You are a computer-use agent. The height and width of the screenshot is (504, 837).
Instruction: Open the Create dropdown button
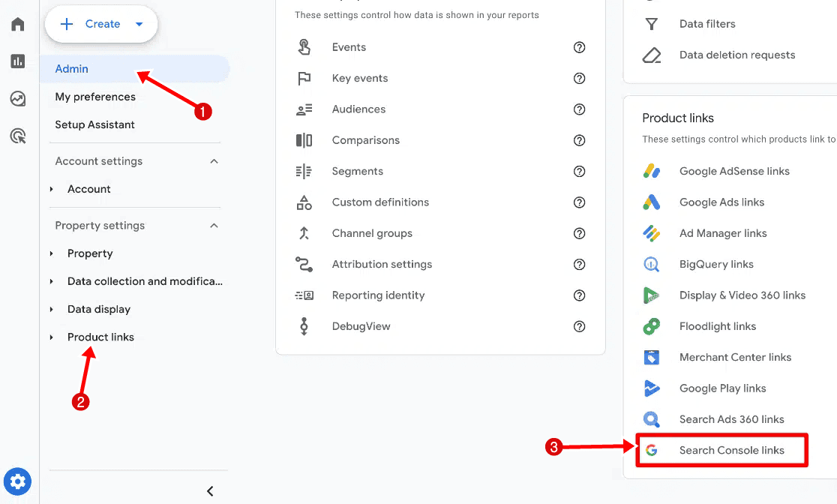click(102, 24)
